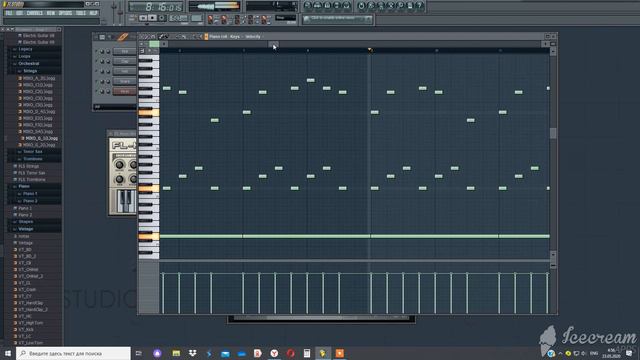Collapse the Strings folder in browser

[x=30, y=71]
